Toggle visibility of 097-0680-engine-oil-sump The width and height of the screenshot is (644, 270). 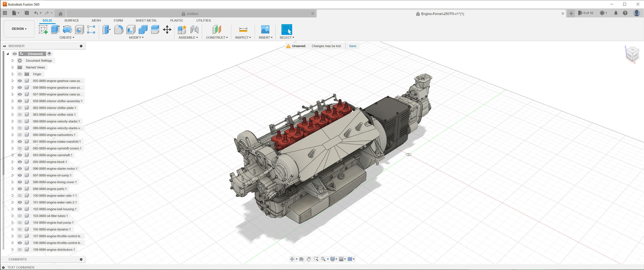click(x=20, y=175)
